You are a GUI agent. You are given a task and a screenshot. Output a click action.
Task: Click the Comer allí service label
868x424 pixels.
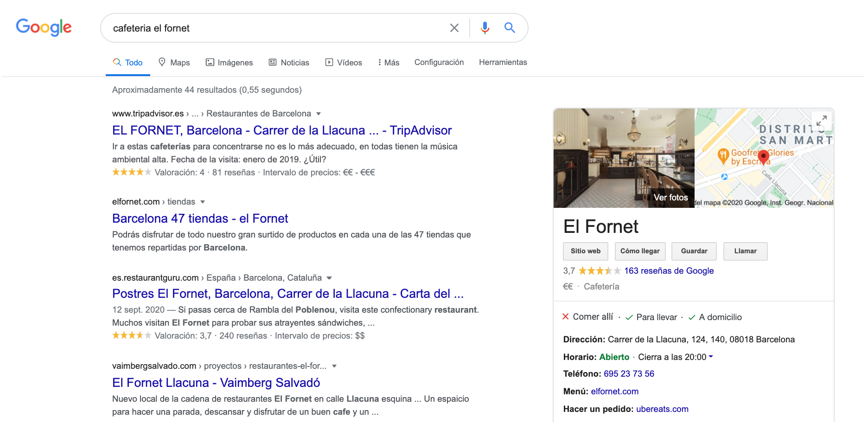click(x=593, y=317)
